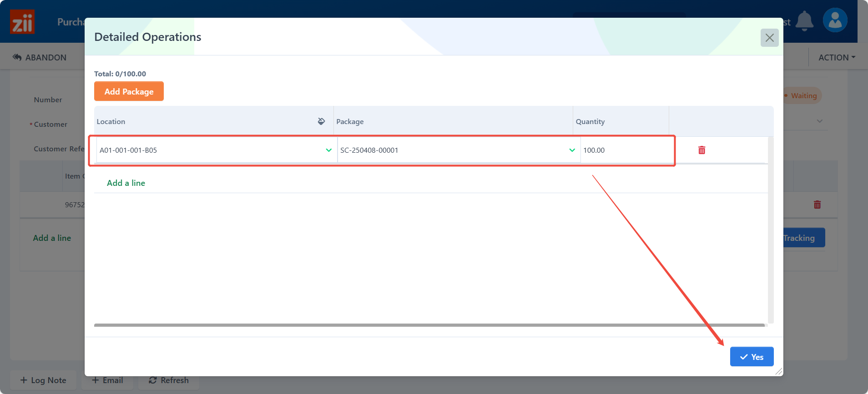868x394 pixels.
Task: Open the user profile avatar
Action: tap(835, 20)
